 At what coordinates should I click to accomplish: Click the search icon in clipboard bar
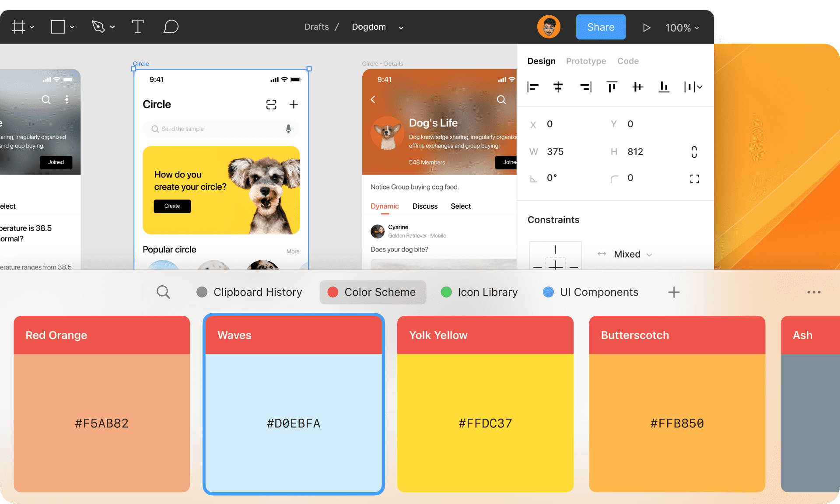tap(163, 292)
